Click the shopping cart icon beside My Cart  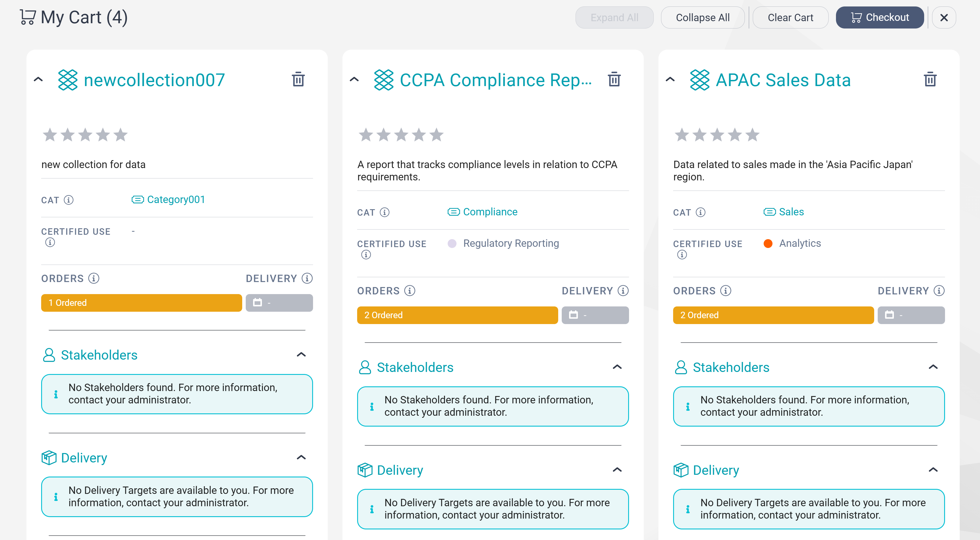28,17
